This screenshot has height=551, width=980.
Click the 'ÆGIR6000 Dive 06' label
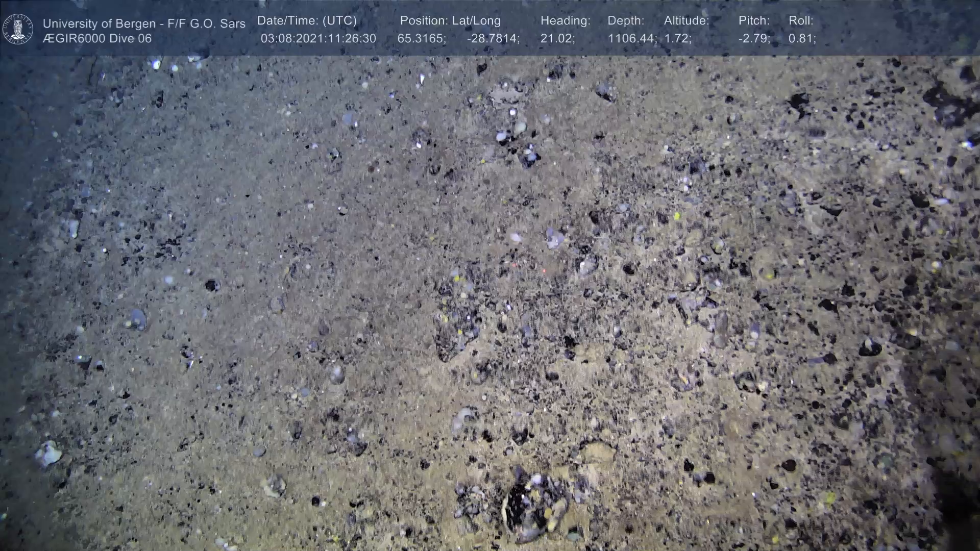pyautogui.click(x=97, y=39)
